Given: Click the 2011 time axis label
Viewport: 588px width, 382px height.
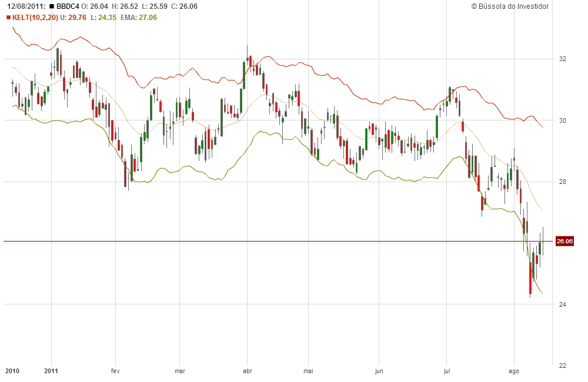Looking at the screenshot, I should (51, 371).
